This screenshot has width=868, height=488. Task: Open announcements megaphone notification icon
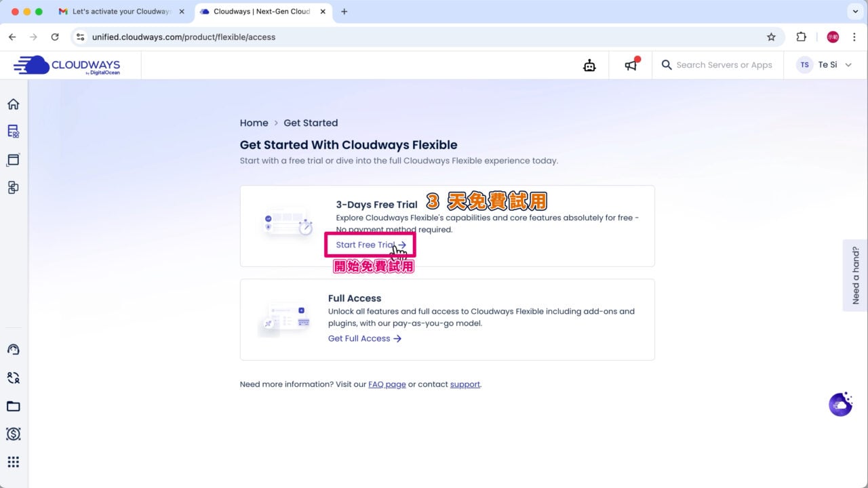click(631, 65)
